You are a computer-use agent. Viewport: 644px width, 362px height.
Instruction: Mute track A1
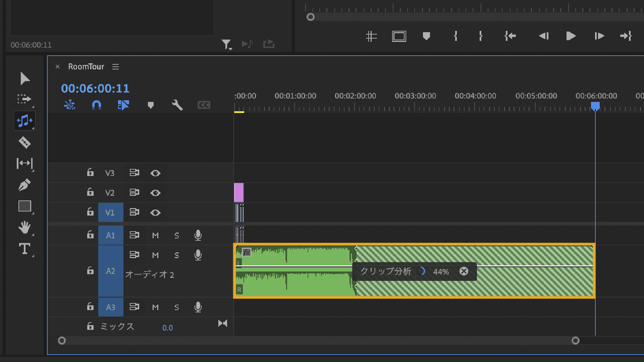pos(155,235)
